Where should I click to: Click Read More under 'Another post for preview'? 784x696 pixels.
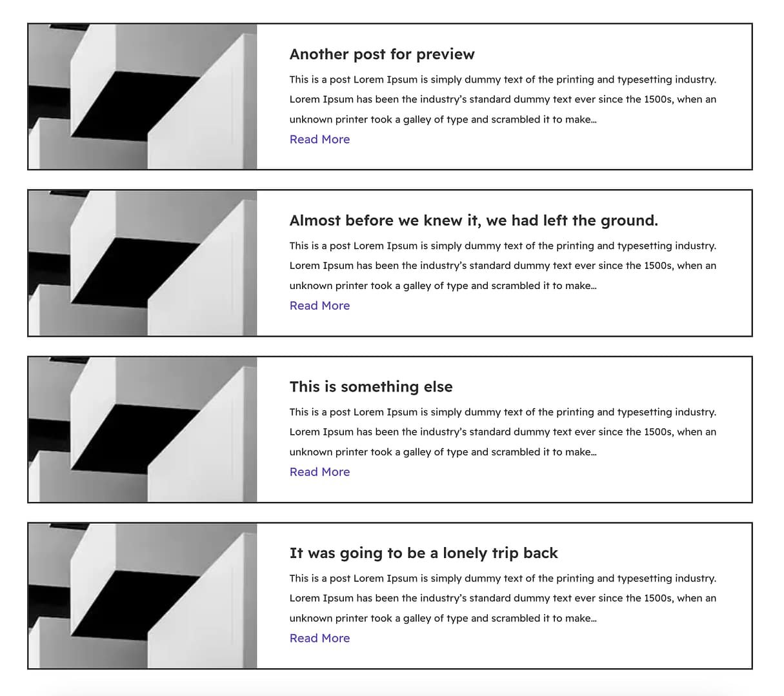319,139
